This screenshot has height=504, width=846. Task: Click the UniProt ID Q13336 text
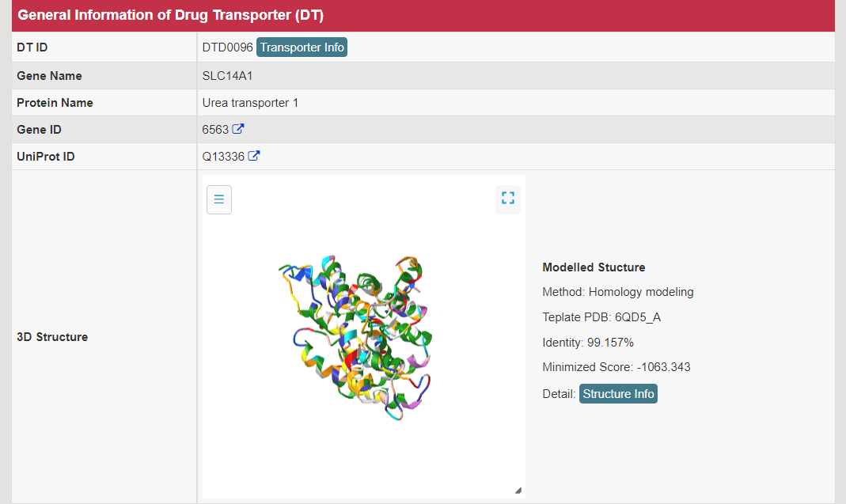coord(223,157)
